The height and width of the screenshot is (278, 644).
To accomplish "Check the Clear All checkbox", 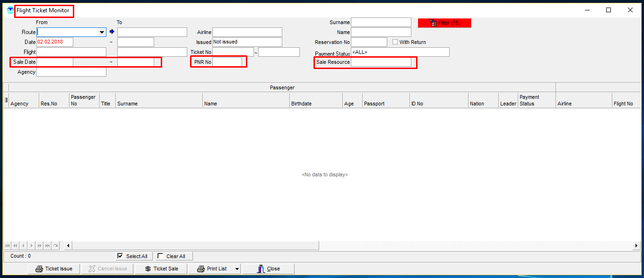I will click(x=160, y=256).
